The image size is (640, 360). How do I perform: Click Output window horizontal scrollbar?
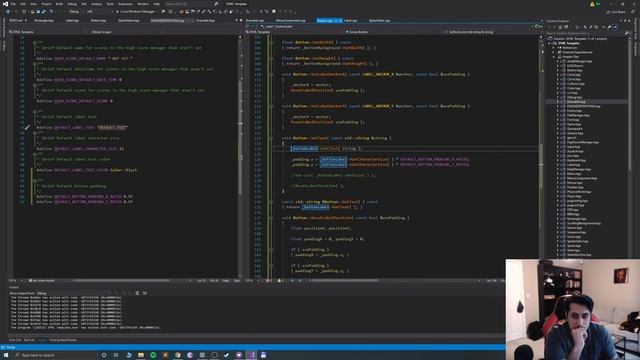pyautogui.click(x=256, y=336)
